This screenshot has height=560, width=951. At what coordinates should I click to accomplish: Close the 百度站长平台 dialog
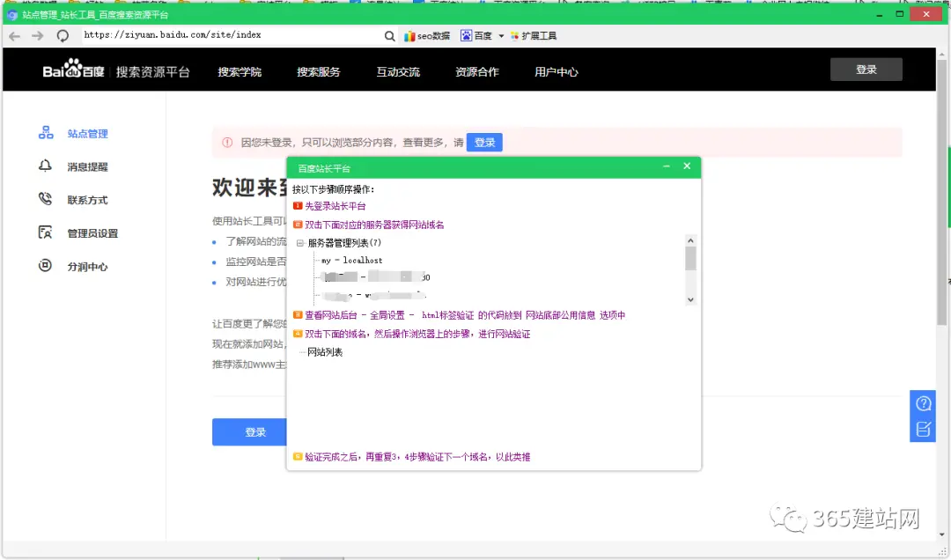tap(687, 166)
